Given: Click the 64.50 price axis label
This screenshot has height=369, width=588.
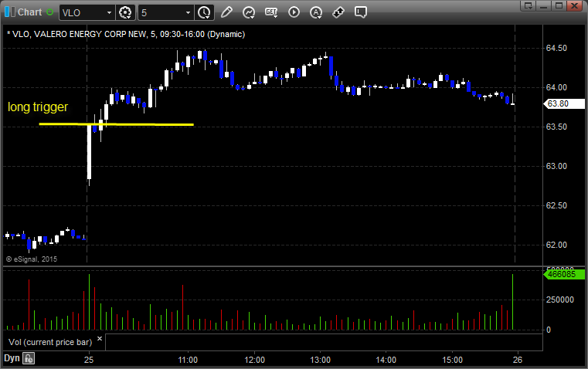Looking at the screenshot, I should tap(556, 48).
